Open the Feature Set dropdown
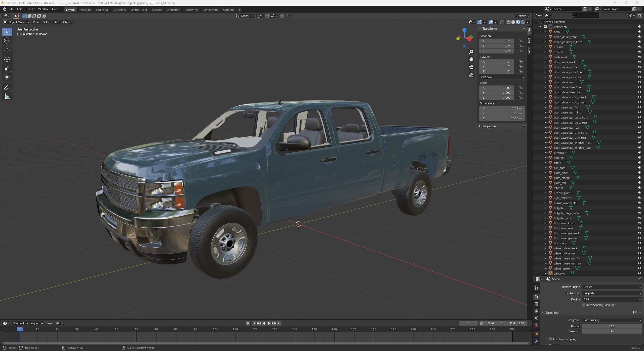The height and width of the screenshot is (351, 644). tap(612, 293)
